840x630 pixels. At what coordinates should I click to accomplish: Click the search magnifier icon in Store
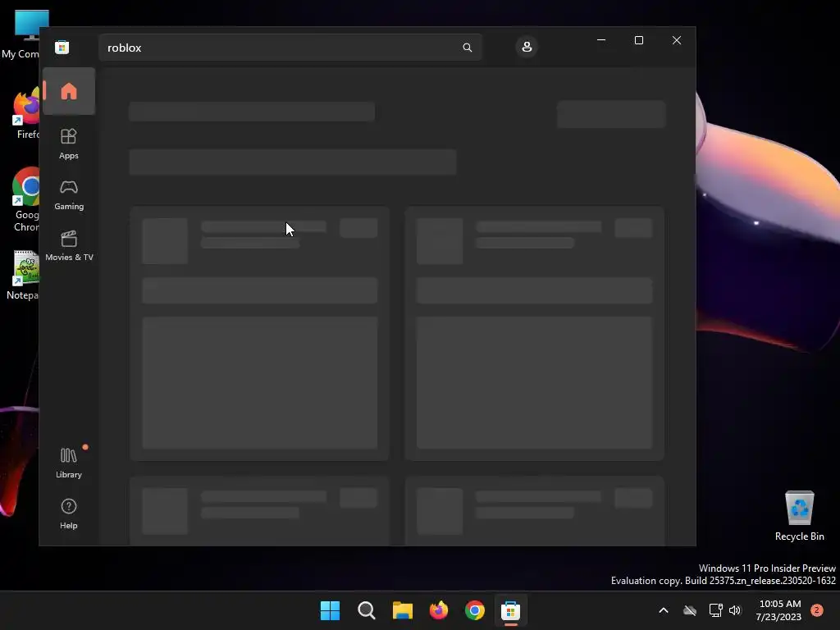pyautogui.click(x=467, y=48)
